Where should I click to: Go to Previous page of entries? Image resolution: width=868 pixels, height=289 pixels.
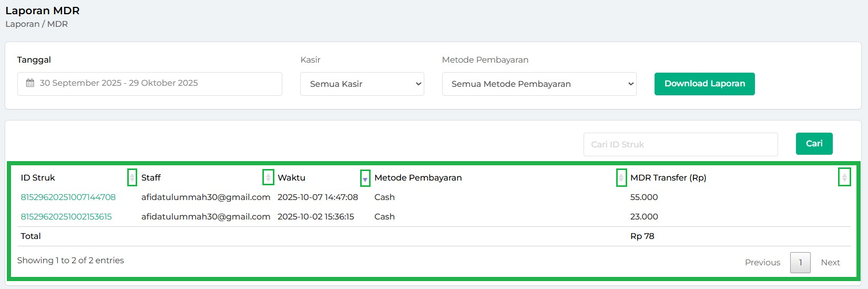[762, 263]
